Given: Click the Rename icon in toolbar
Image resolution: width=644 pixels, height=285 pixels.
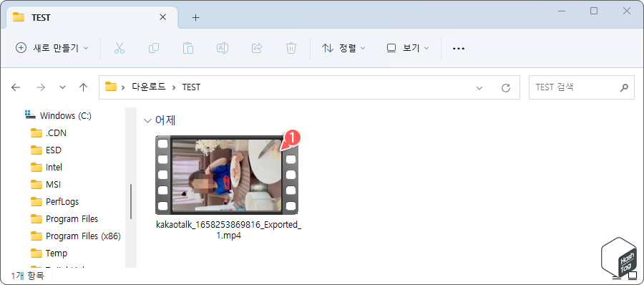Looking at the screenshot, I should tap(223, 48).
